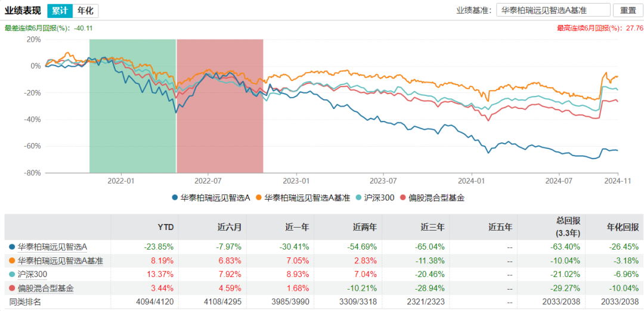Focus the 业绩基准 input field

coord(553,11)
